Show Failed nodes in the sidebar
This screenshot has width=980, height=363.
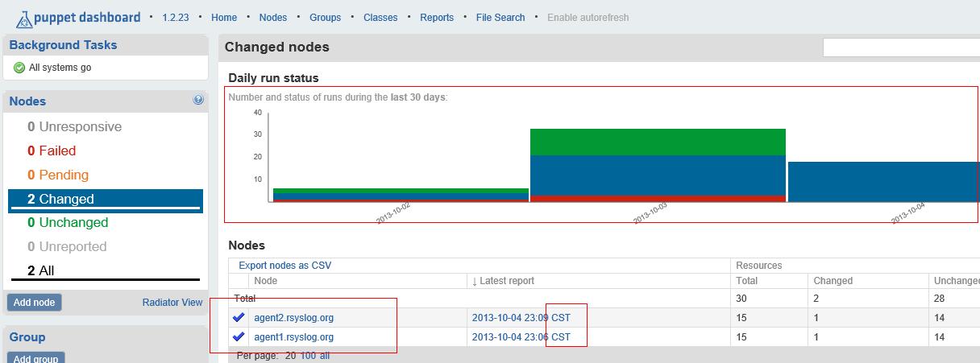pos(52,151)
